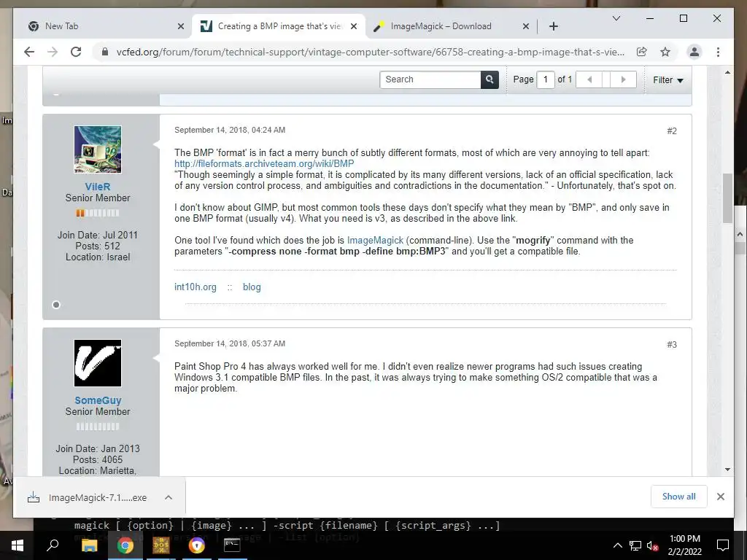
Task: Open File Explorer from taskbar
Action: coord(89,545)
